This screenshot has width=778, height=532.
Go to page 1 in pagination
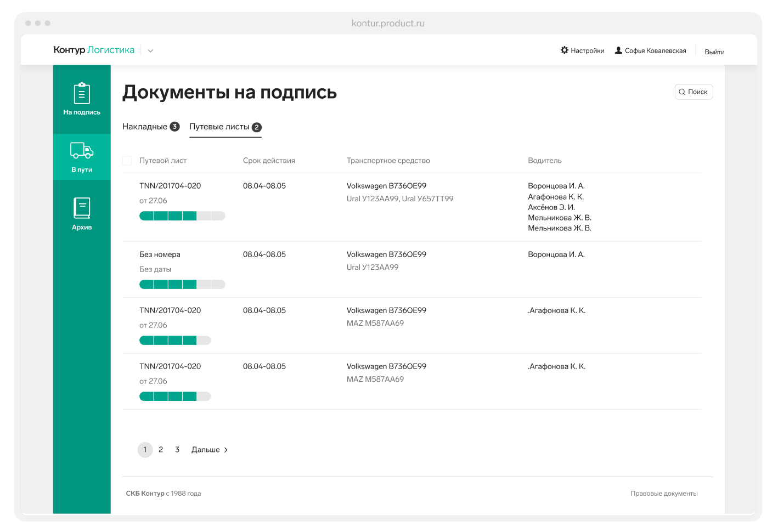point(145,450)
